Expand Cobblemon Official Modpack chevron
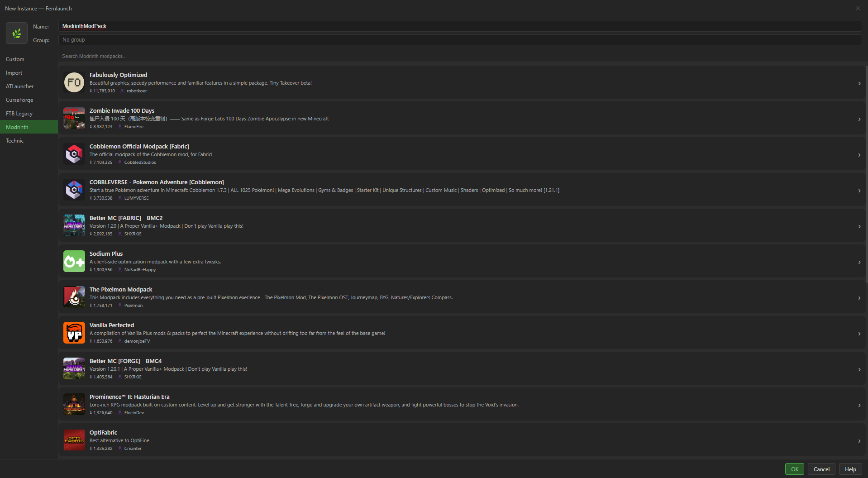868x478 pixels. coord(859,155)
